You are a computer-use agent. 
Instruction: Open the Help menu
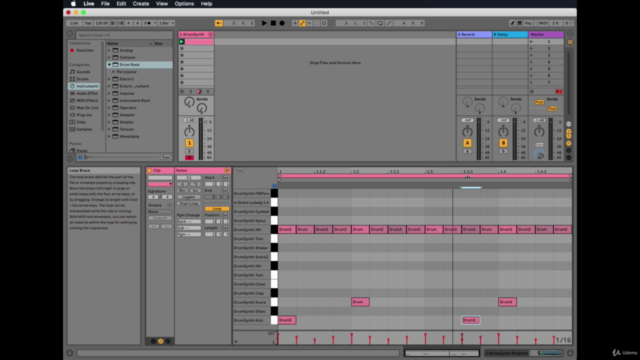point(206,4)
